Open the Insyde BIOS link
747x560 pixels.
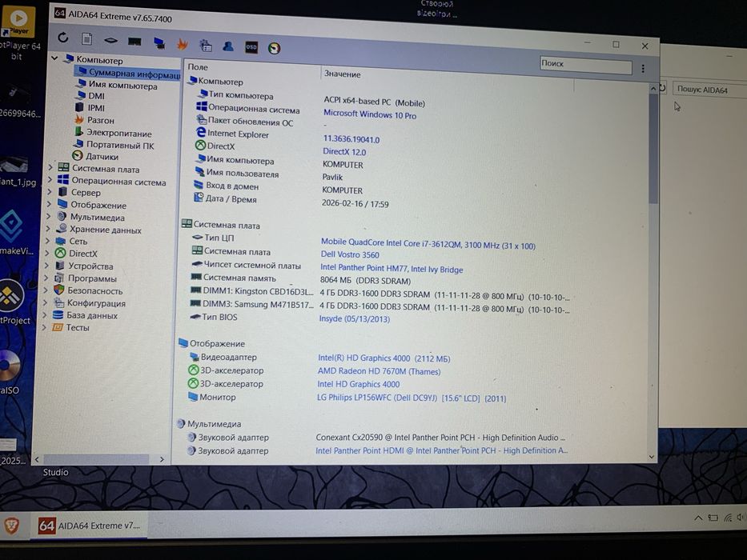tap(354, 318)
